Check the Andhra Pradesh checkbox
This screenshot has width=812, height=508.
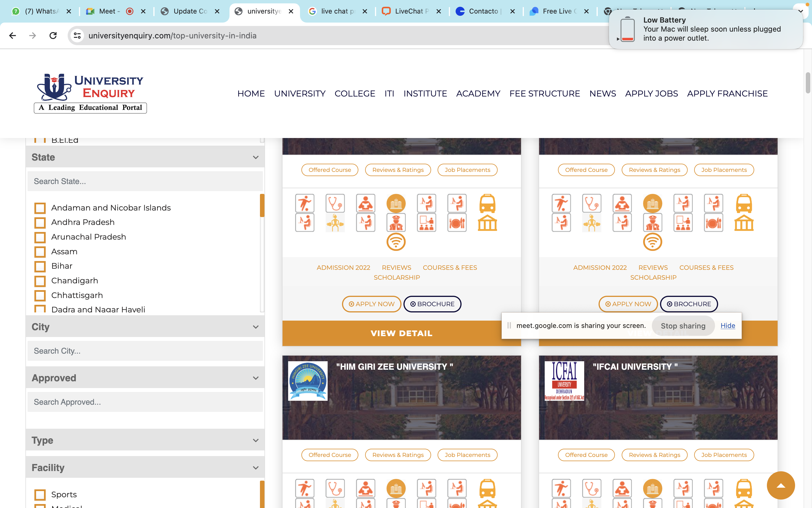coord(40,222)
